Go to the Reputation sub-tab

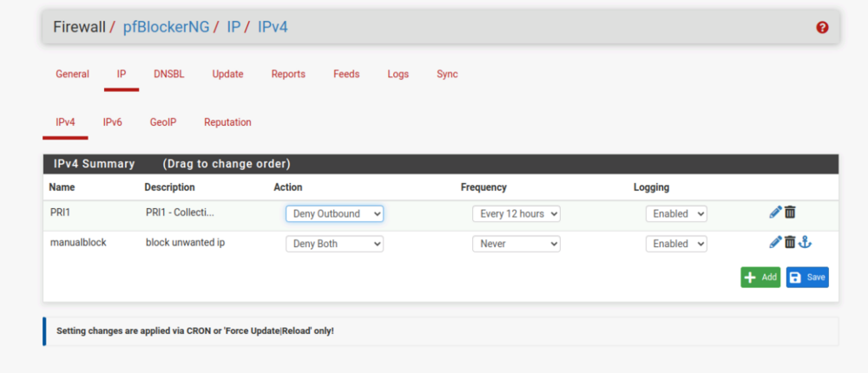tap(227, 122)
